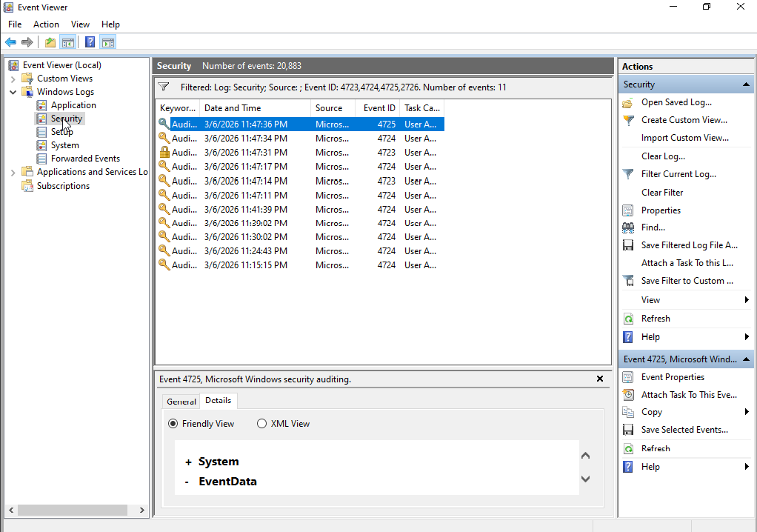Click the Create Custom View icon
This screenshot has height=532, width=757.
point(628,120)
